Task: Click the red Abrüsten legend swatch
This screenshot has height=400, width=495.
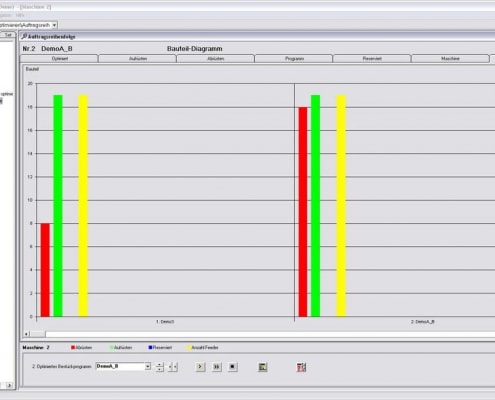Action: [x=73, y=348]
